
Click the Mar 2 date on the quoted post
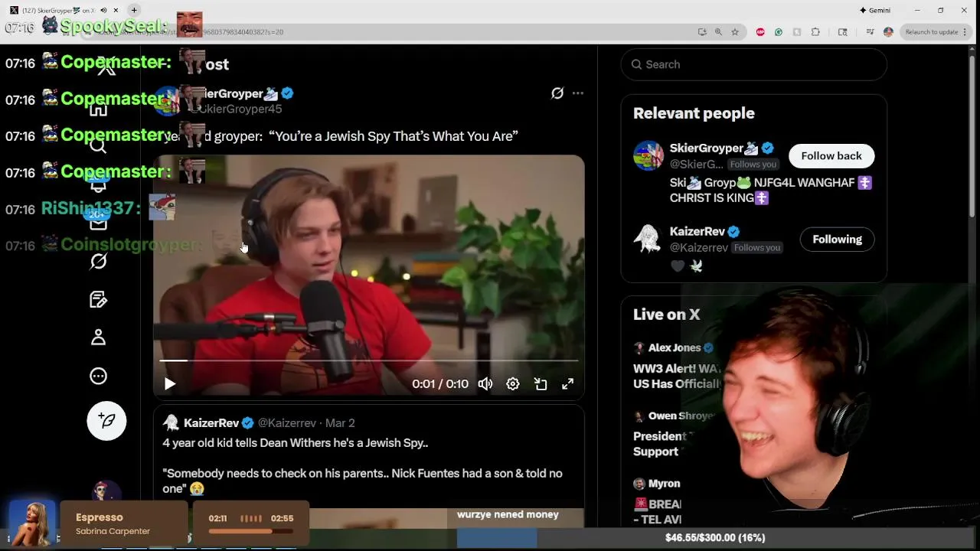[340, 423]
